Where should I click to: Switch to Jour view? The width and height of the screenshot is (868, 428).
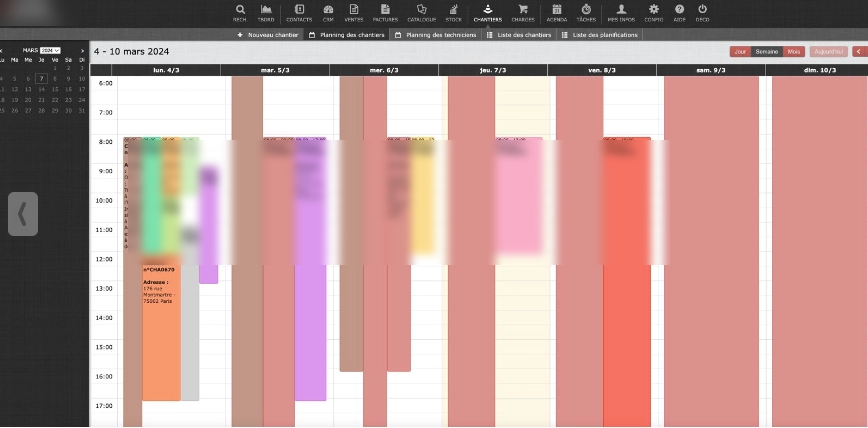740,51
